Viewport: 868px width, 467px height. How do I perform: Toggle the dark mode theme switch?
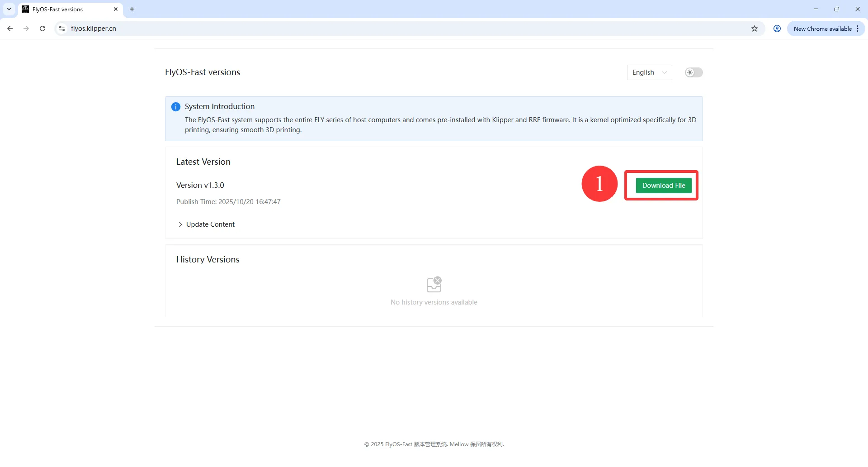693,72
